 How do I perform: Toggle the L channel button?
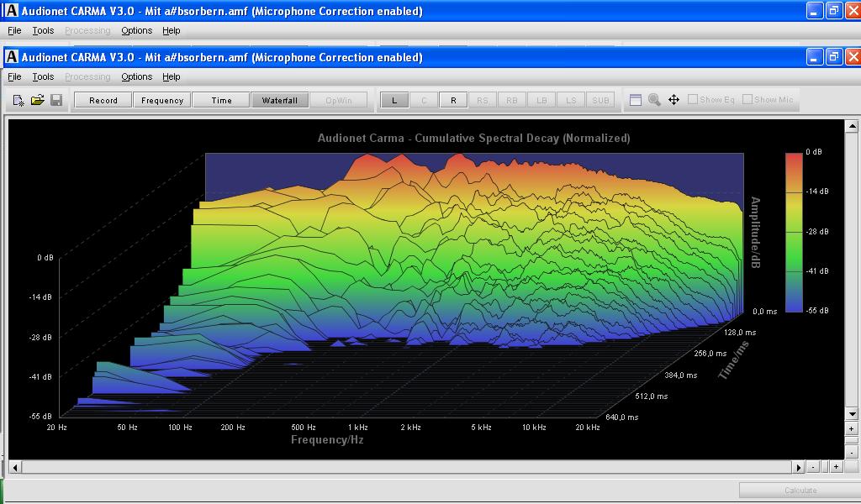[x=394, y=100]
